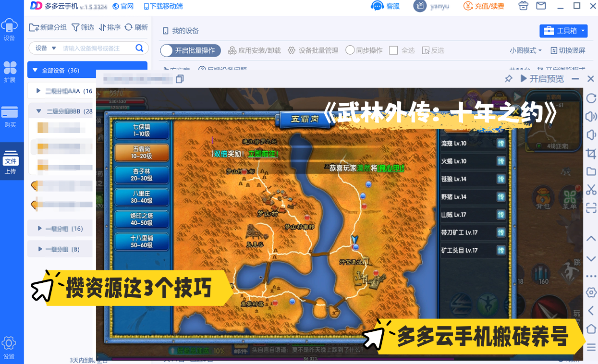Open the 设备 sidebar section
This screenshot has width=598, height=364.
pos(9,30)
